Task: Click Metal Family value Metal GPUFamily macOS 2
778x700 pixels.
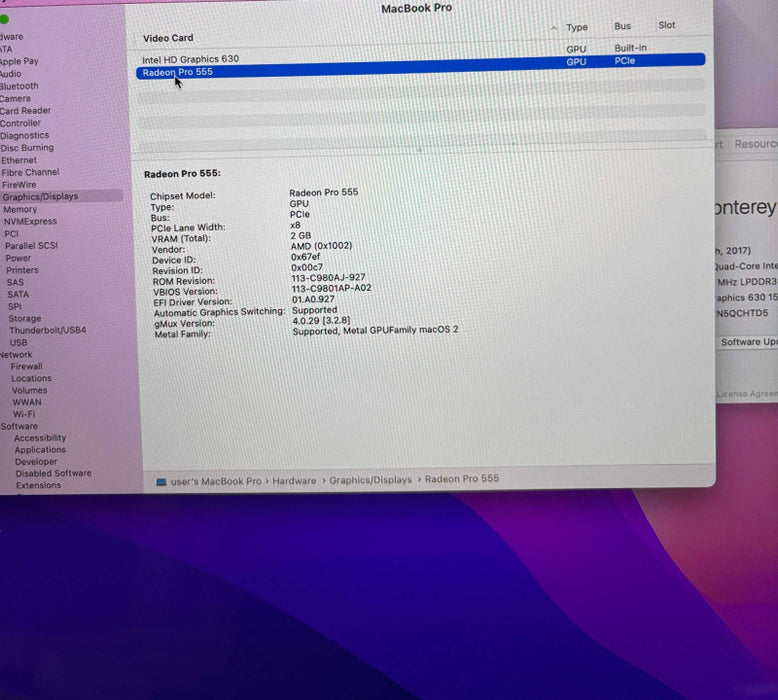Action: click(375, 330)
